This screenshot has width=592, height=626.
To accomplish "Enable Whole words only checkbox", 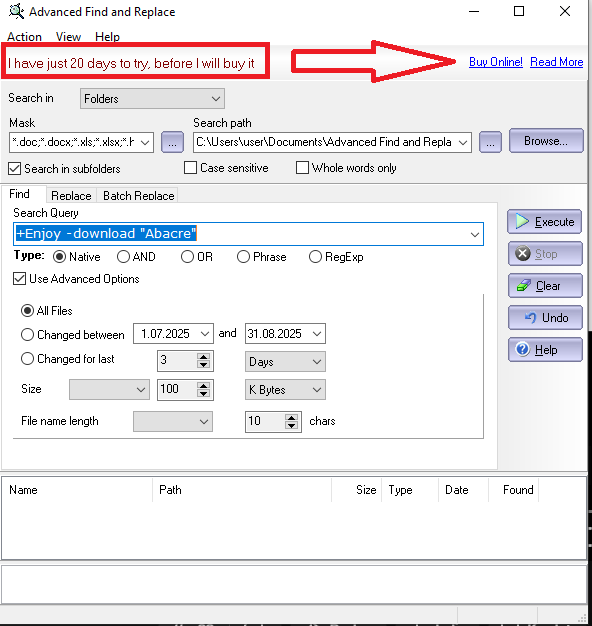I will (302, 168).
